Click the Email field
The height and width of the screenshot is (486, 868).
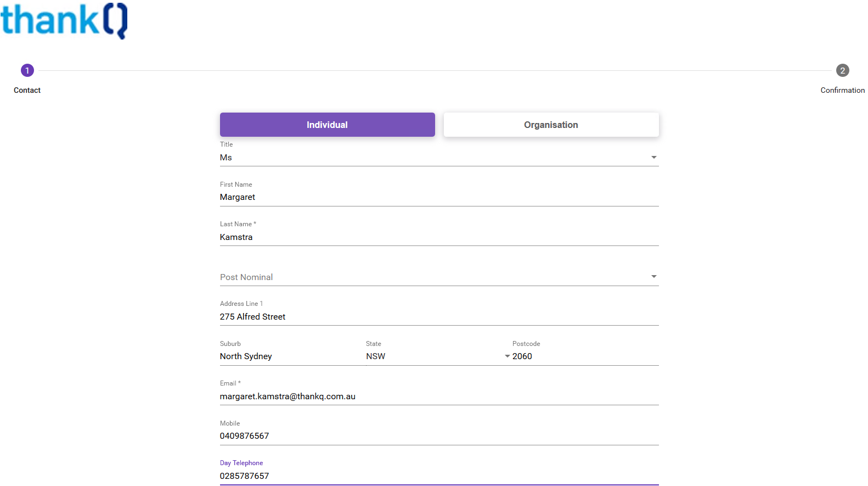pos(439,396)
